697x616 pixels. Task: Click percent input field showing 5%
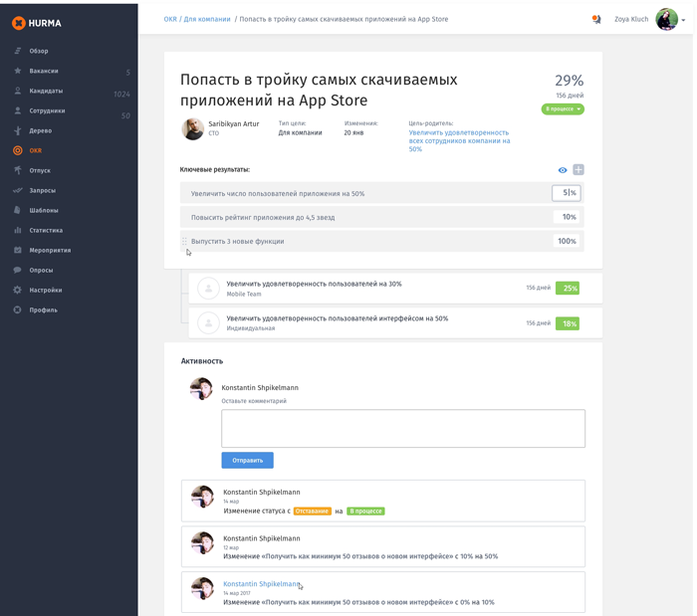567,193
